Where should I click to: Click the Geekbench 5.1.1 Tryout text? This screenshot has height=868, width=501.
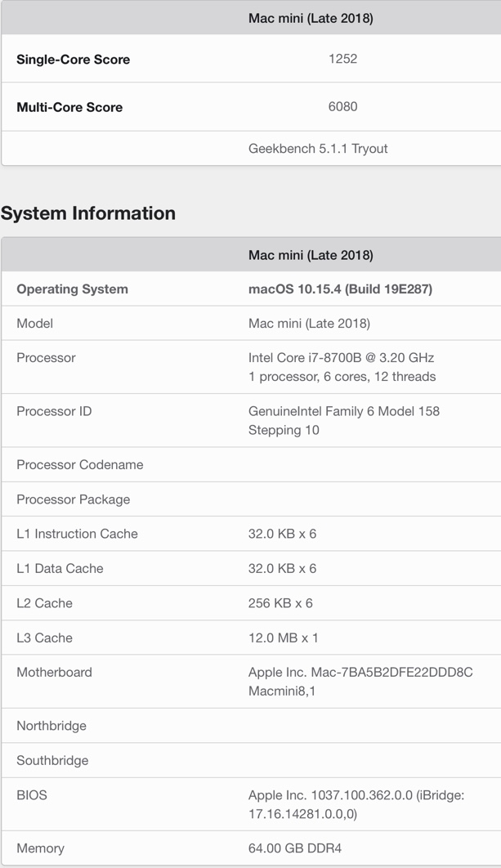tap(318, 149)
